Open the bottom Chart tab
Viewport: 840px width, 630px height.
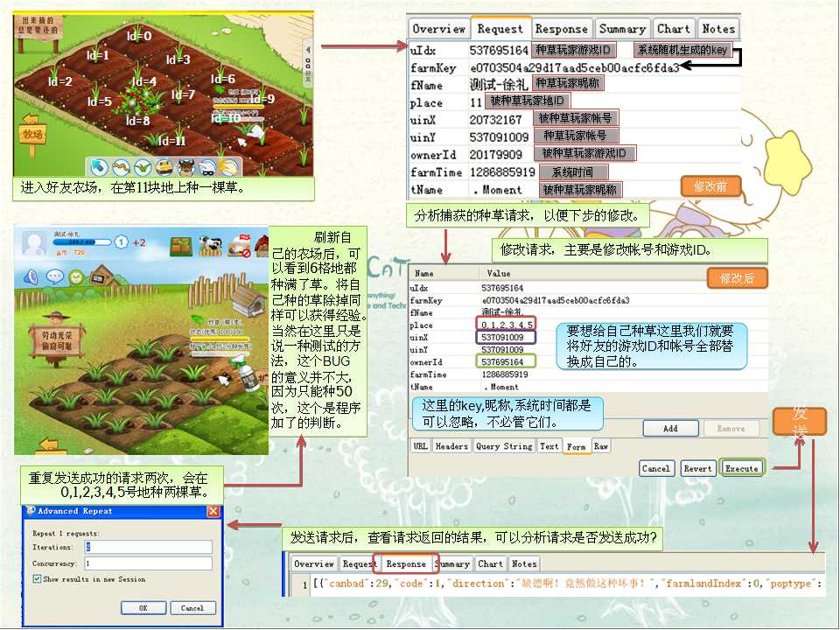pos(490,563)
